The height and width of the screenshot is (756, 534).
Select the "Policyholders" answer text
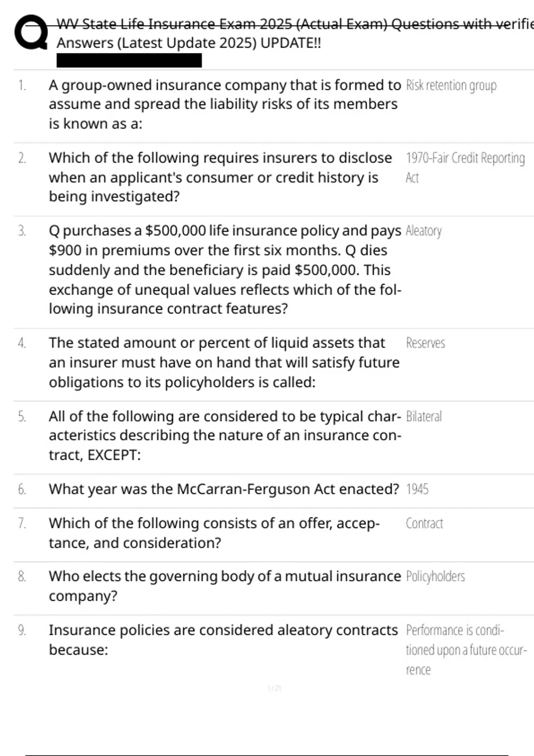pyautogui.click(x=435, y=576)
